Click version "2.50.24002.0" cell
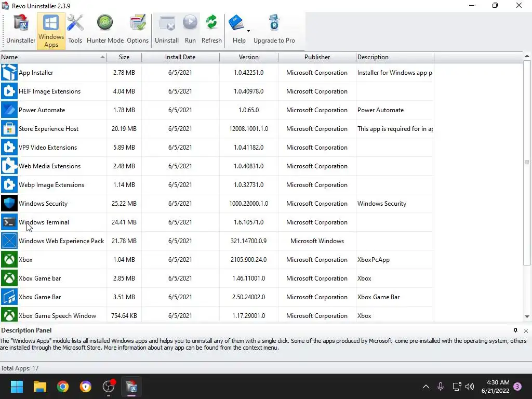This screenshot has width=532, height=399. click(249, 297)
